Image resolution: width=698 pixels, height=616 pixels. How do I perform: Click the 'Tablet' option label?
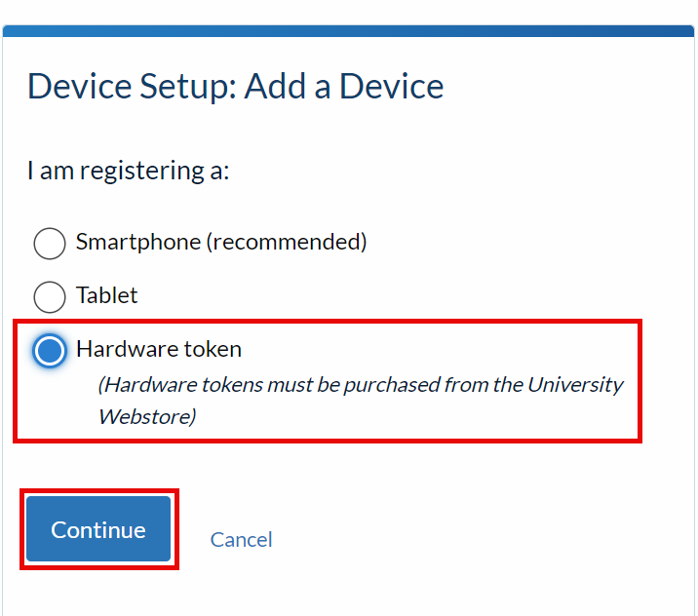pyautogui.click(x=107, y=295)
